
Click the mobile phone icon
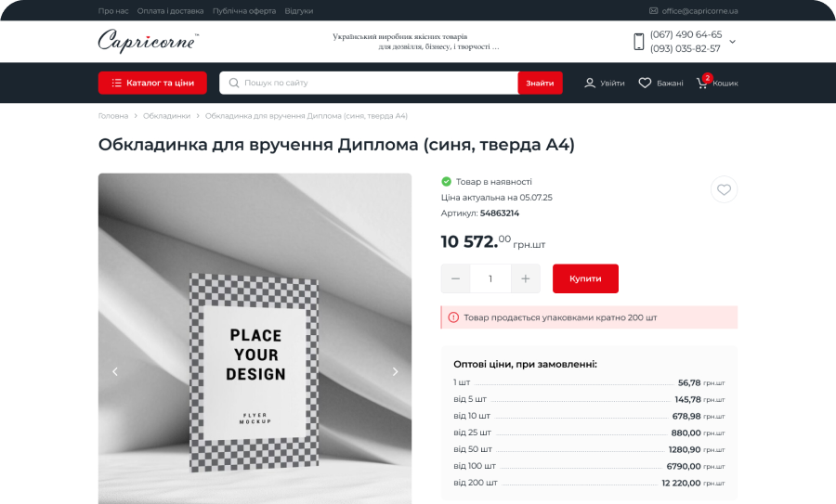pyautogui.click(x=639, y=42)
